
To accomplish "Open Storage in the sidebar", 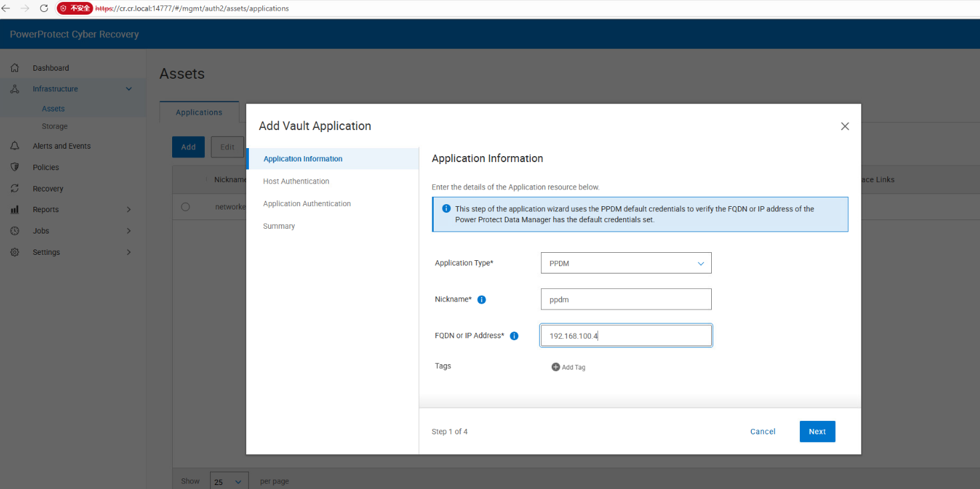I will click(x=55, y=126).
